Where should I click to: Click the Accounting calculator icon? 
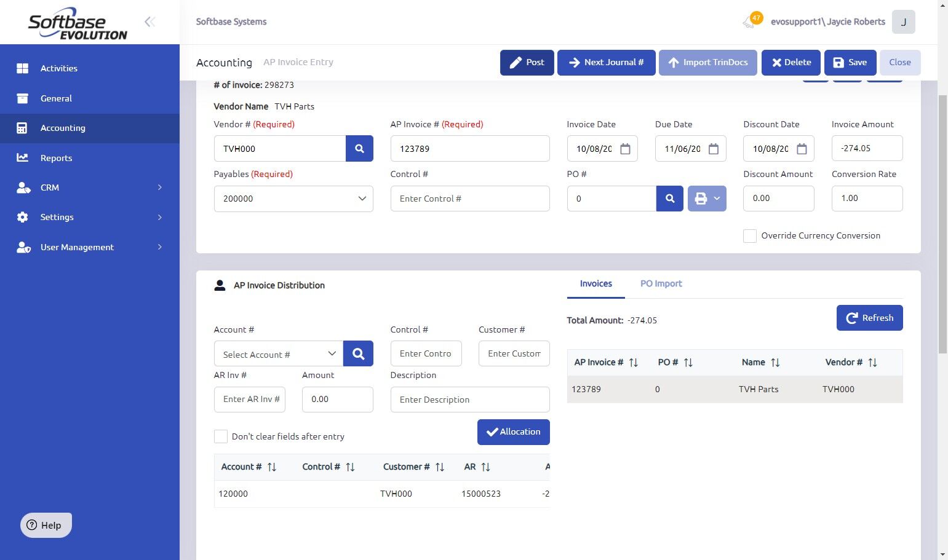22,128
